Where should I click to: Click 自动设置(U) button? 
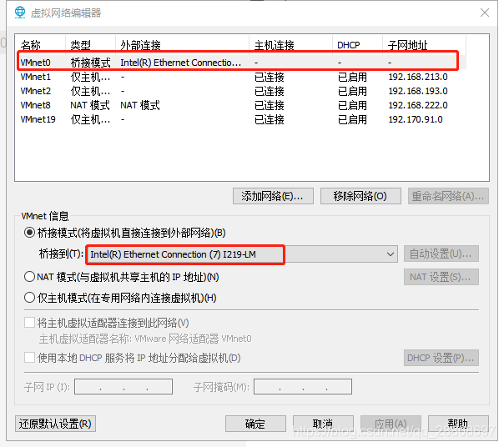[441, 254]
